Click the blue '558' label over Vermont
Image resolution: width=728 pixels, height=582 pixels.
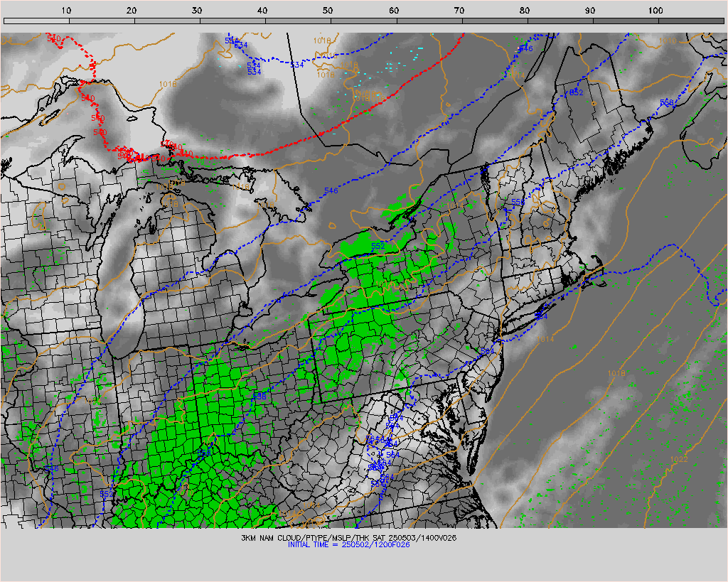pos(518,203)
